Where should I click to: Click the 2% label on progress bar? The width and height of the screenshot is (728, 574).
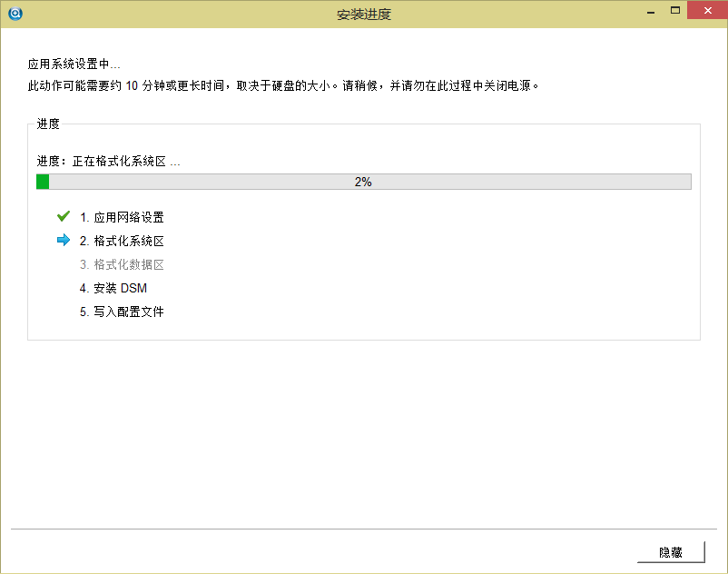[x=363, y=182]
